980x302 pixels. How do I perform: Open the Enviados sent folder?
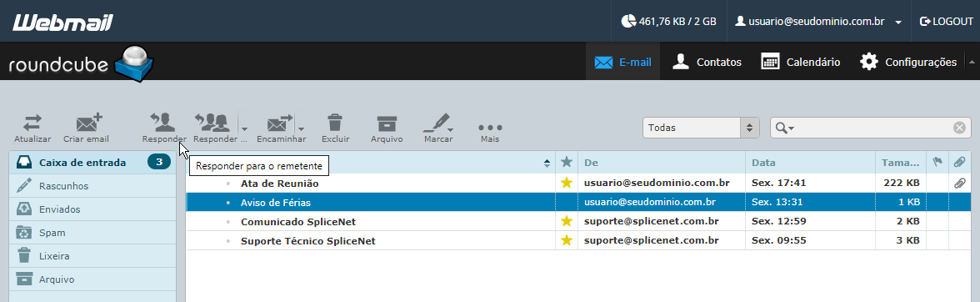click(x=92, y=209)
